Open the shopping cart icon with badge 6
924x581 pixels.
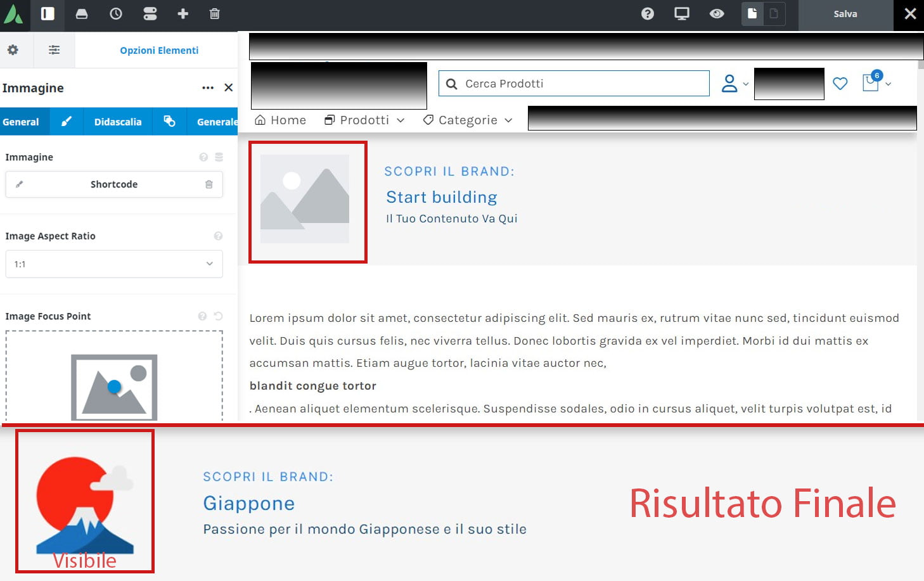869,83
